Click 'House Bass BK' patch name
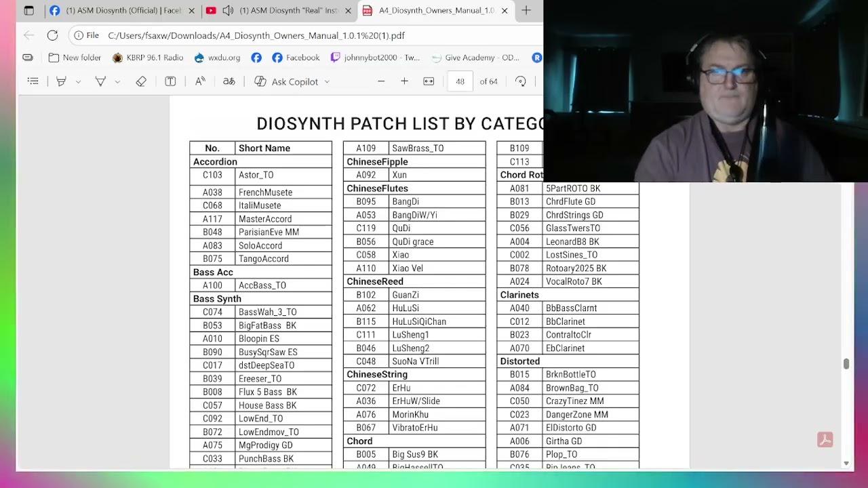This screenshot has height=488, width=868. click(267, 405)
